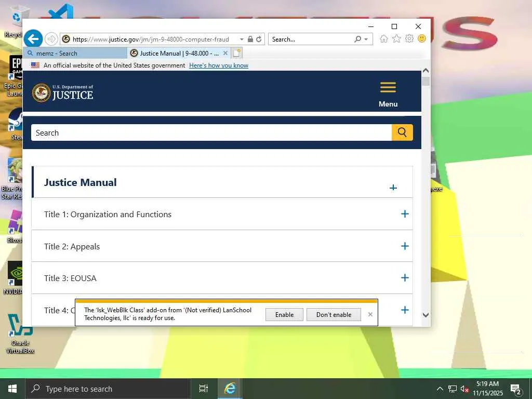Expand Title 1: Organization and Functions
The image size is (532, 399).
coord(404,214)
